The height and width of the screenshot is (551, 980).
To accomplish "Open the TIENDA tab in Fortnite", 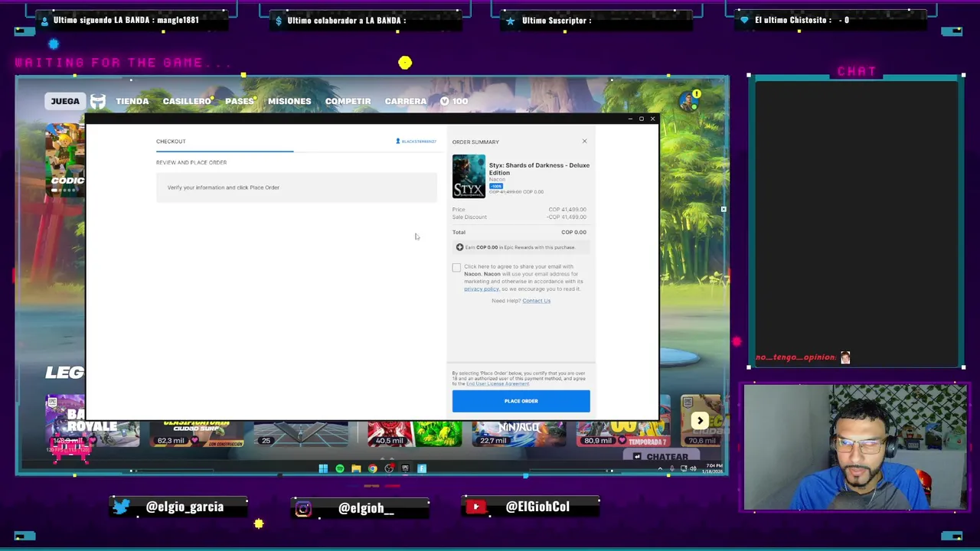I will 132,101.
